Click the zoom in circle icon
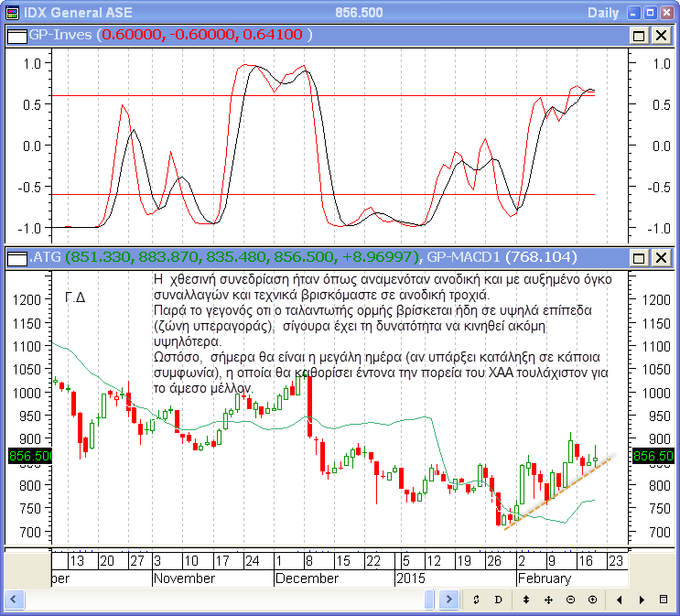Image resolution: width=680 pixels, height=616 pixels. (x=592, y=600)
